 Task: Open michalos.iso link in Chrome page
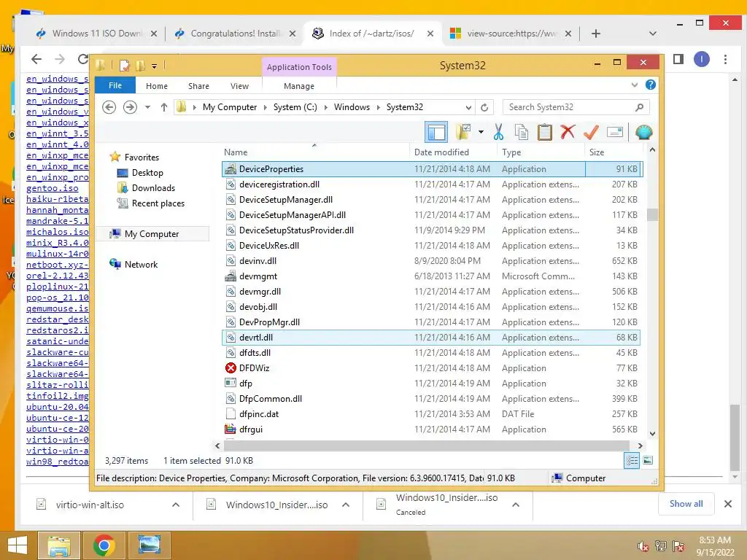coord(57,232)
